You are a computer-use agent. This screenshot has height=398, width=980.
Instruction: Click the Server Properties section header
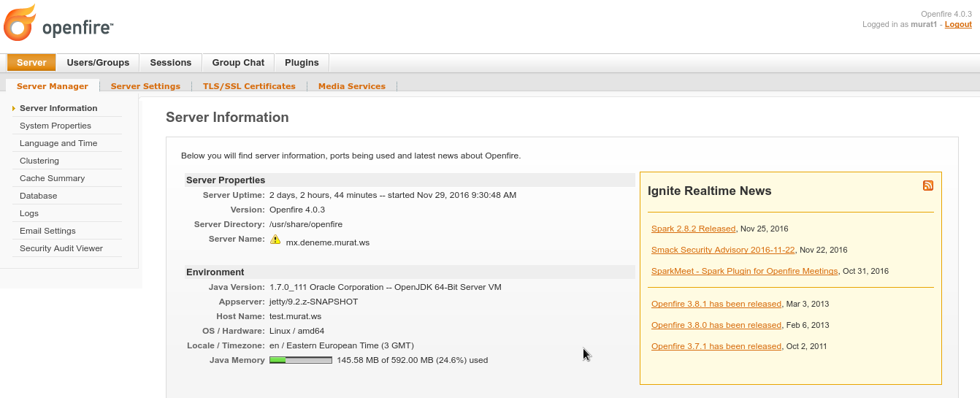tap(410, 180)
